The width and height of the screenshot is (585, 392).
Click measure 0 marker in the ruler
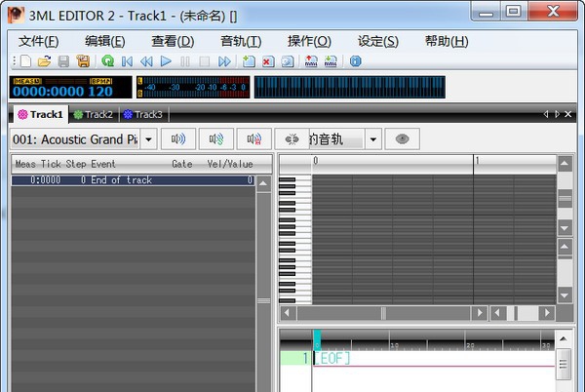click(x=316, y=160)
